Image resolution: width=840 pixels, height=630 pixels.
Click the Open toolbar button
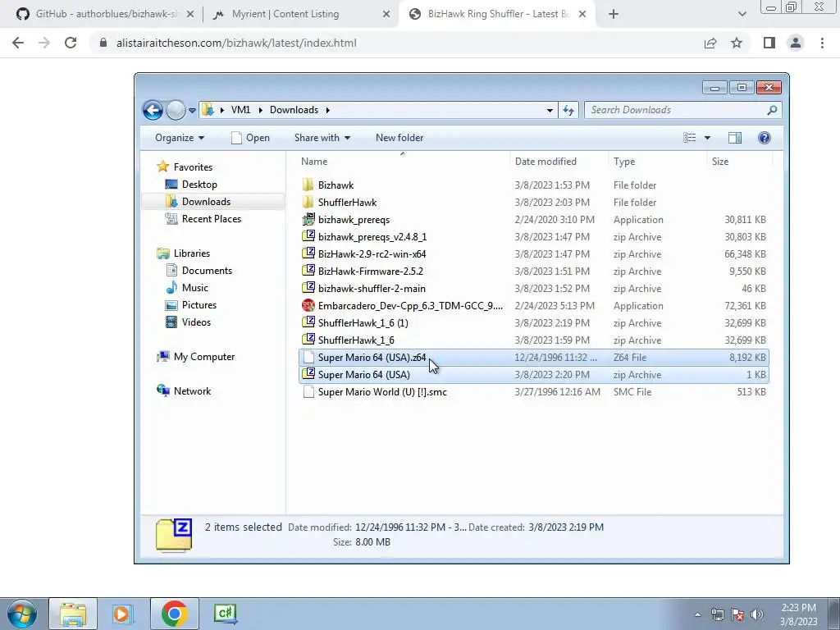pyautogui.click(x=250, y=138)
